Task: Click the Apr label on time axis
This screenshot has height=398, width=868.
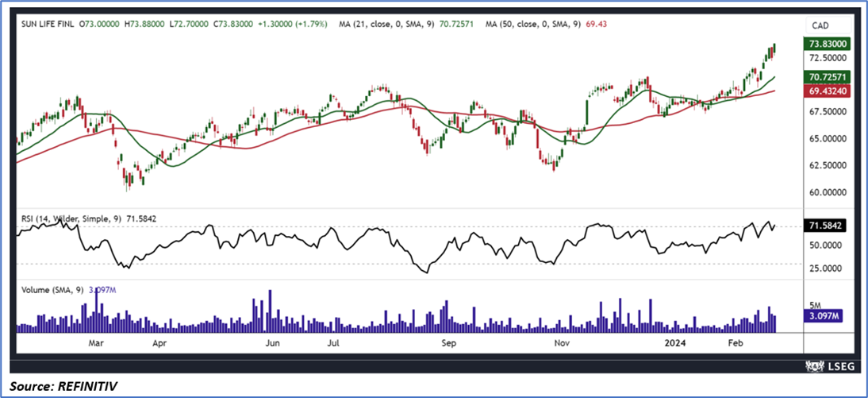Action: tap(159, 343)
